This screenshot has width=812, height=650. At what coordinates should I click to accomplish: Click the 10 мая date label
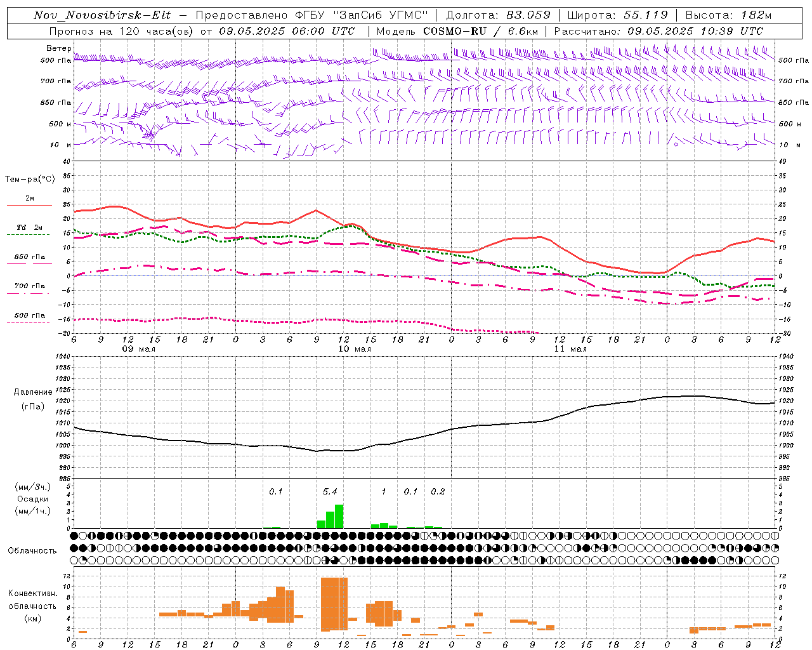354,349
